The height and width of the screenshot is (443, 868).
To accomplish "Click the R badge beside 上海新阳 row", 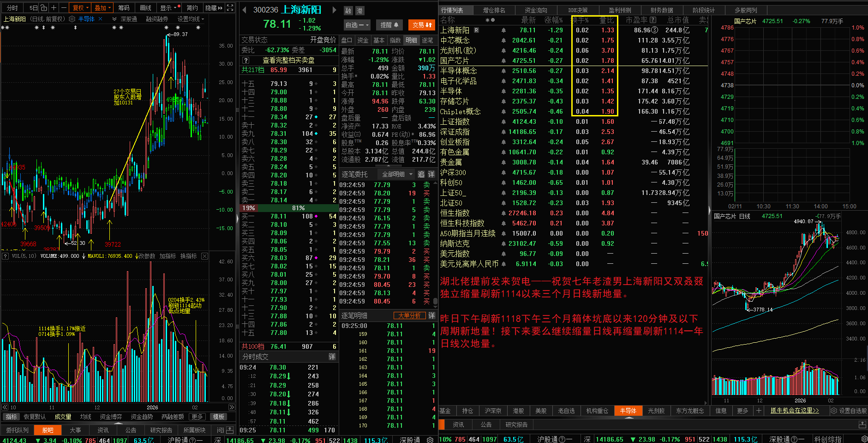I will (x=477, y=30).
